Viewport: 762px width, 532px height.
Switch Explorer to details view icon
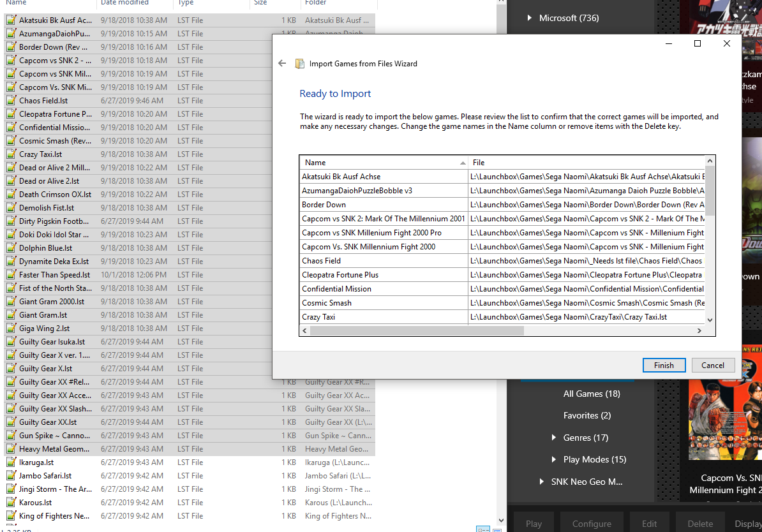[x=483, y=529]
